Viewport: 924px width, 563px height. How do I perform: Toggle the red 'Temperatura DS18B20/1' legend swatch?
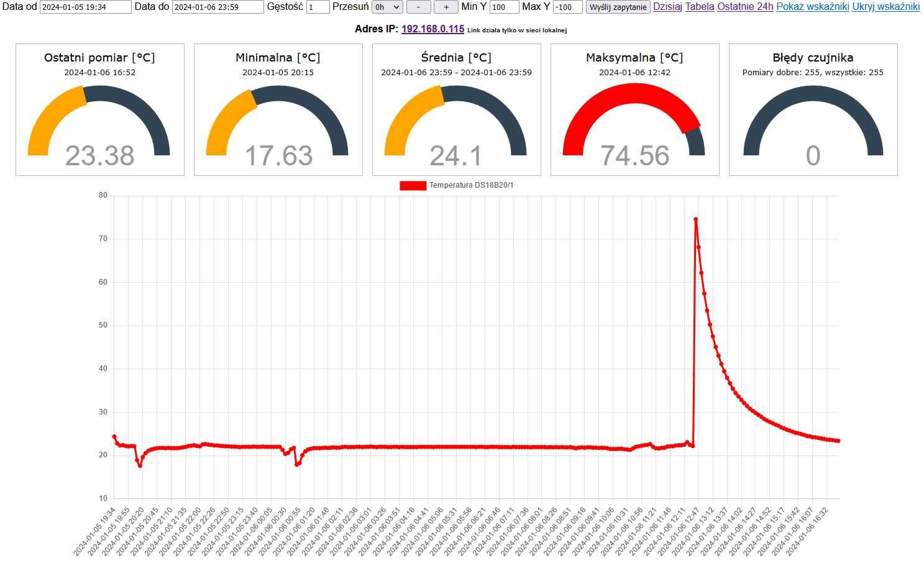pos(413,185)
